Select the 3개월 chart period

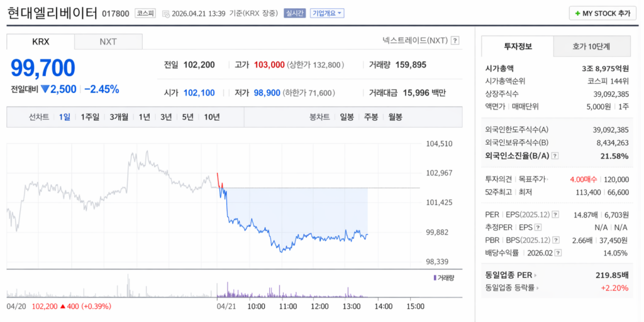click(x=119, y=117)
